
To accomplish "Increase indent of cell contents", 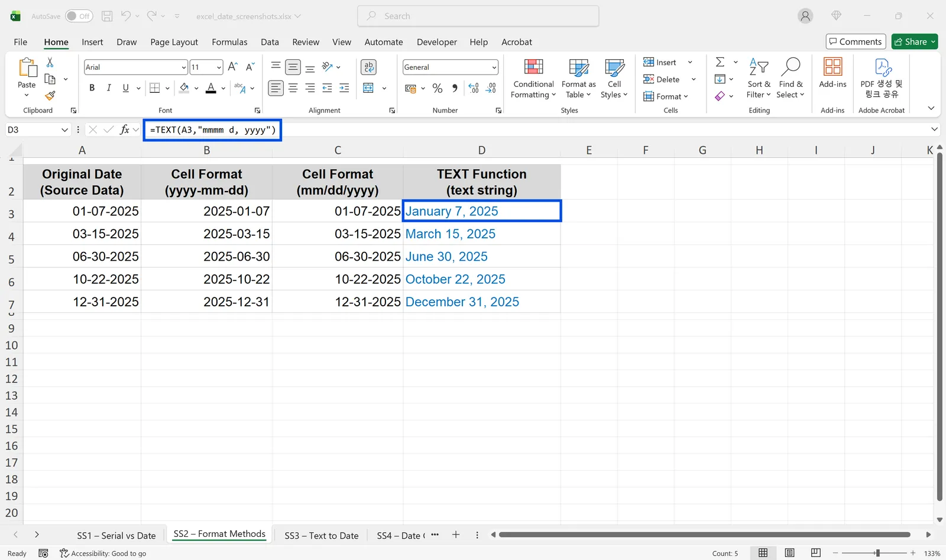I will pyautogui.click(x=344, y=88).
